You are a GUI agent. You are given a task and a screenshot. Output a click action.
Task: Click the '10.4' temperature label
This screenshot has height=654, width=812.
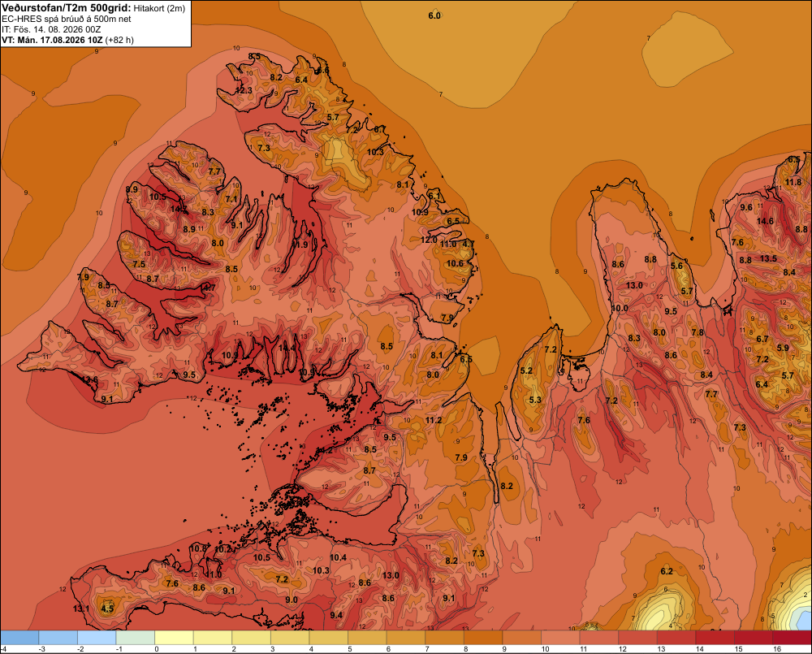pos(338,557)
